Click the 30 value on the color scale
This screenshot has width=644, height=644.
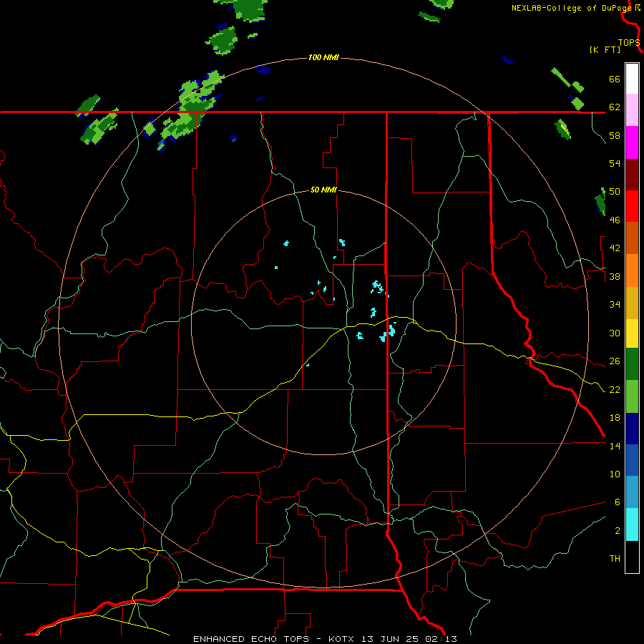coord(615,333)
